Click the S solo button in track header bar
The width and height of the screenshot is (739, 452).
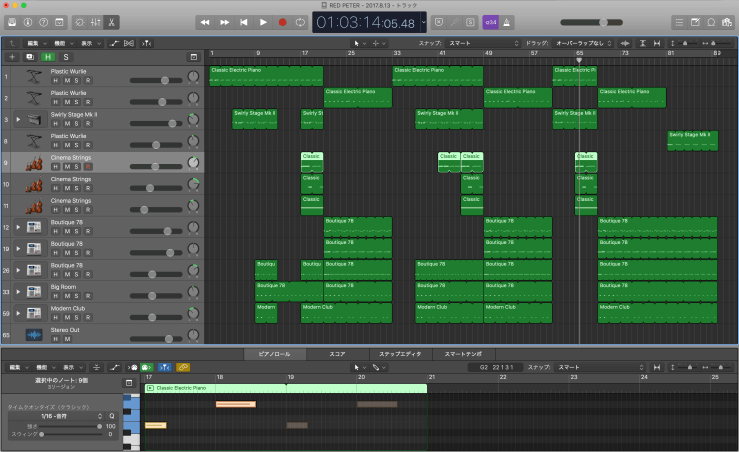coord(65,58)
